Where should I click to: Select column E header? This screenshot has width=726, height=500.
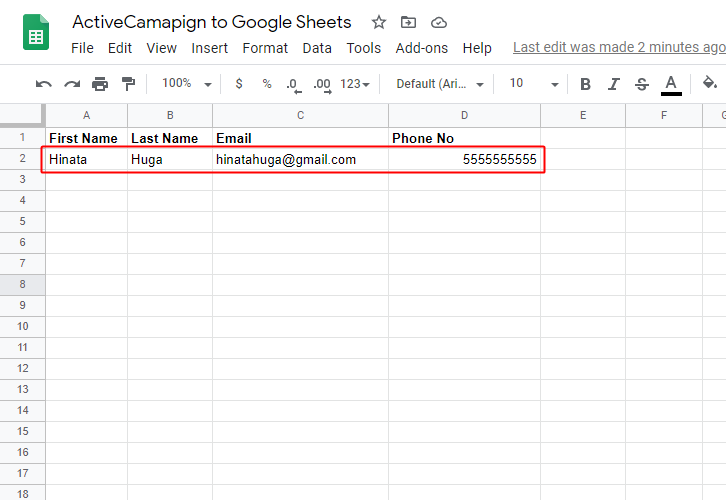click(x=583, y=115)
